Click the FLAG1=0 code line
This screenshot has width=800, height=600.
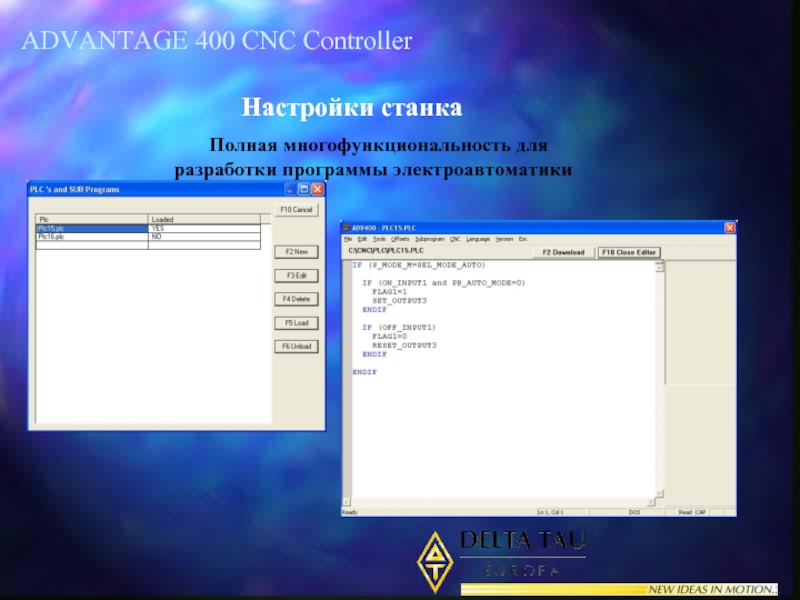(389, 337)
